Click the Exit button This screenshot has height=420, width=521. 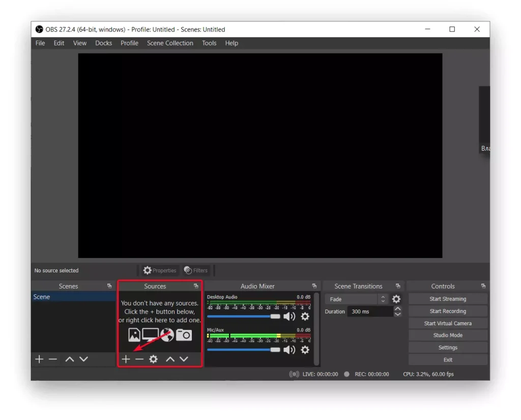[448, 360]
